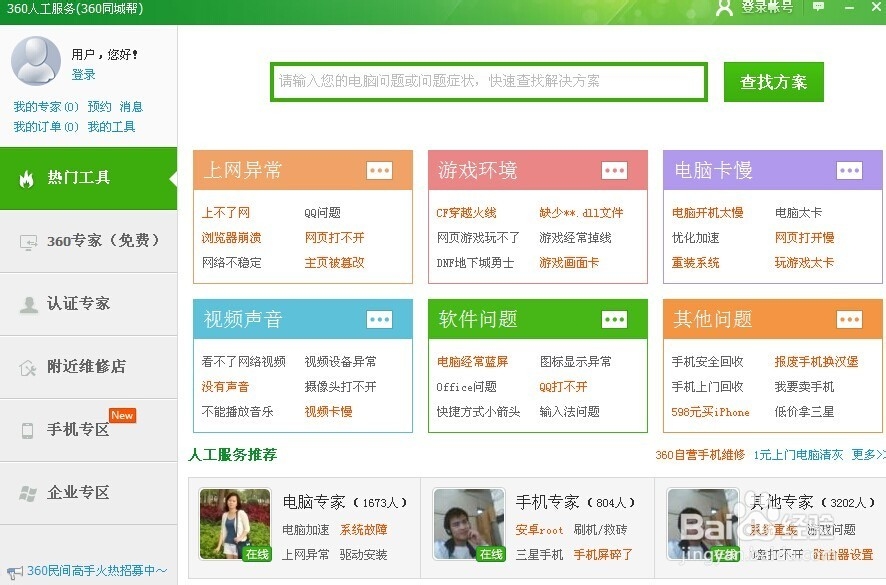Click the house icon beside 附近维修店
886x585 pixels.
tap(28, 368)
